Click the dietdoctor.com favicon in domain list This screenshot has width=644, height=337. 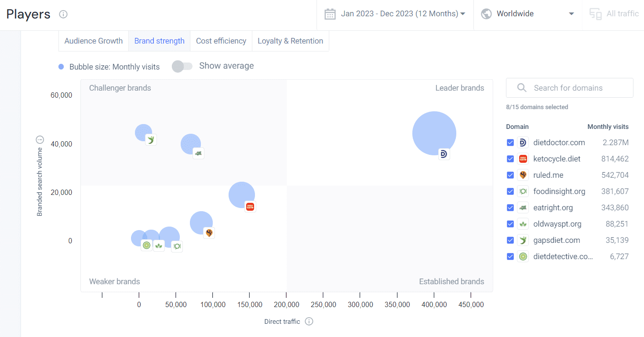pyautogui.click(x=523, y=143)
